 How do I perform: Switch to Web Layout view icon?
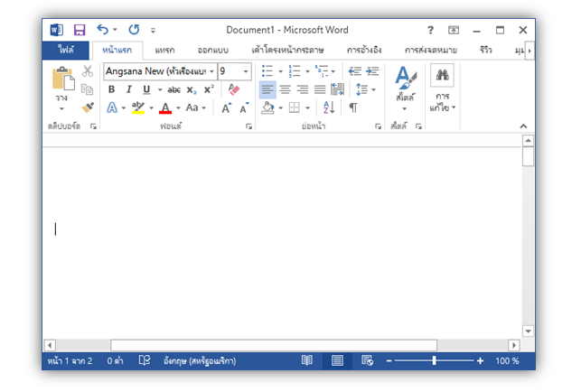coord(367,360)
